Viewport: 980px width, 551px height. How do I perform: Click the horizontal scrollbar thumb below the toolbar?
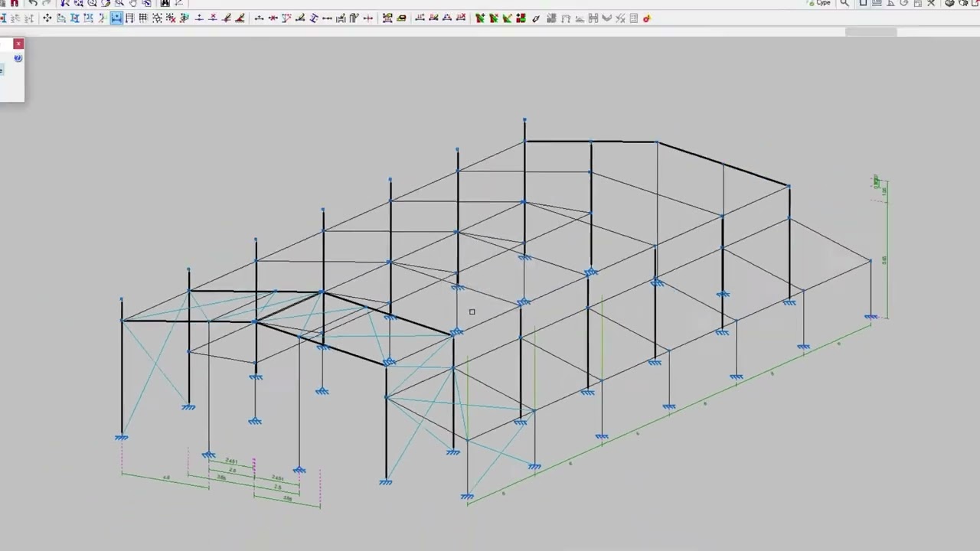[871, 32]
